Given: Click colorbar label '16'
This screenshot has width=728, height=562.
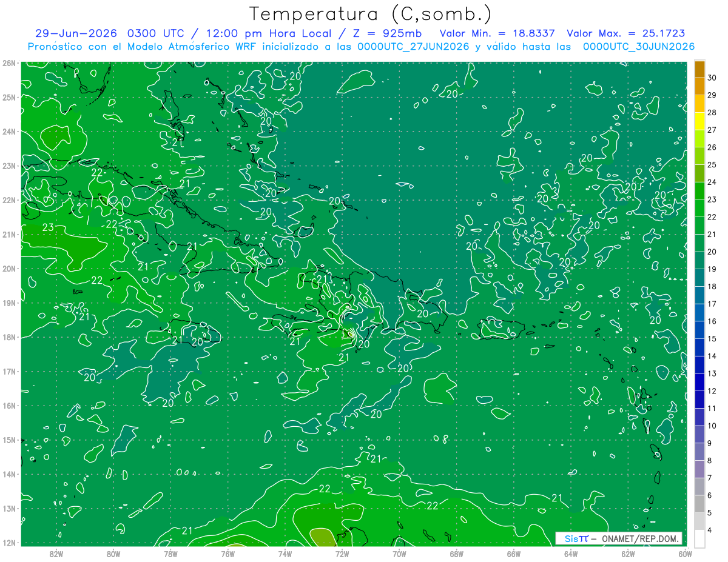Looking at the screenshot, I should [x=712, y=321].
